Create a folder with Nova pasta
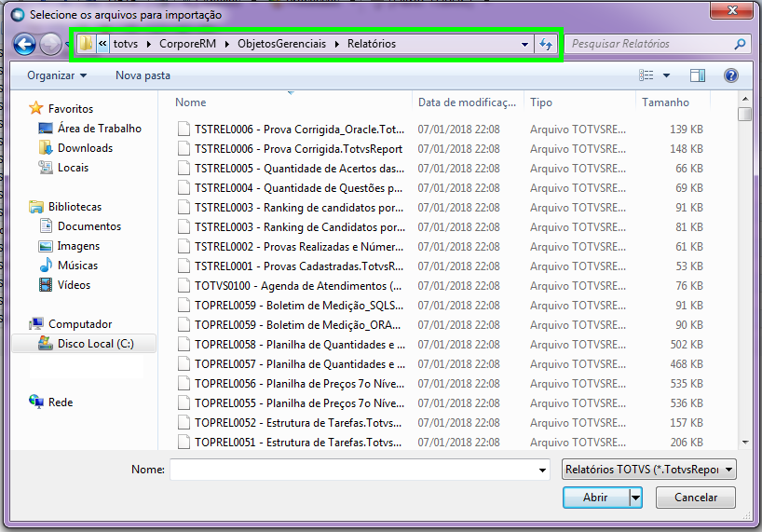 click(x=143, y=75)
